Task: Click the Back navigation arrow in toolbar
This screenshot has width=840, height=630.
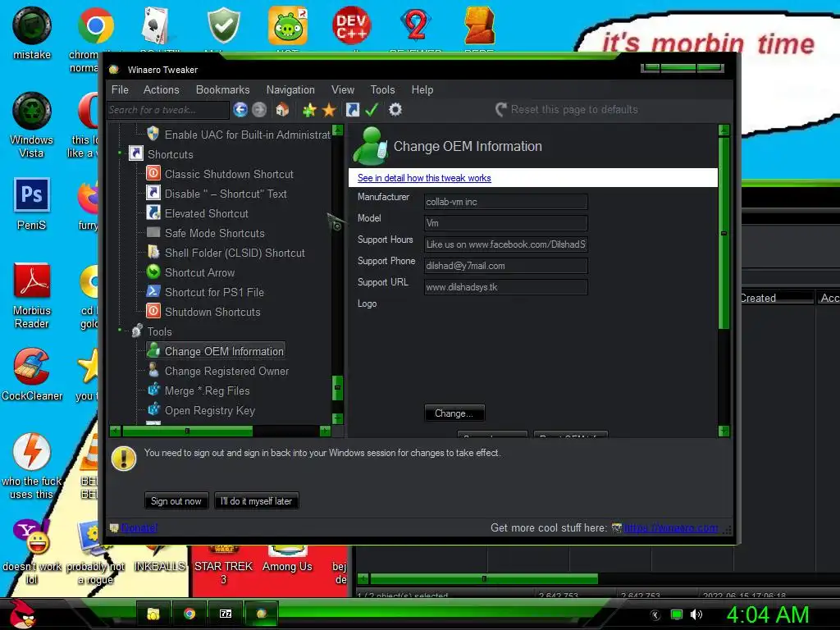Action: click(240, 110)
